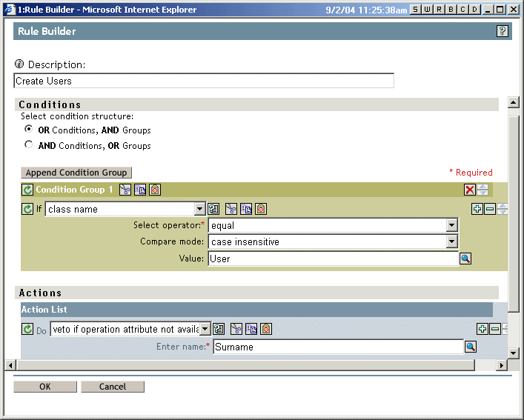Move the If condition up or down
This screenshot has height=420, width=524.
[x=503, y=209]
